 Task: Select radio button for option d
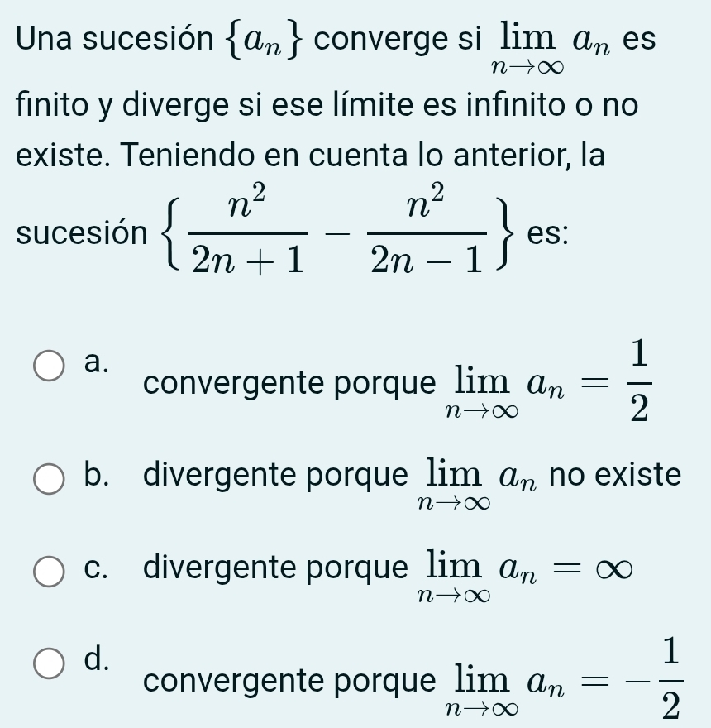pos(50,663)
